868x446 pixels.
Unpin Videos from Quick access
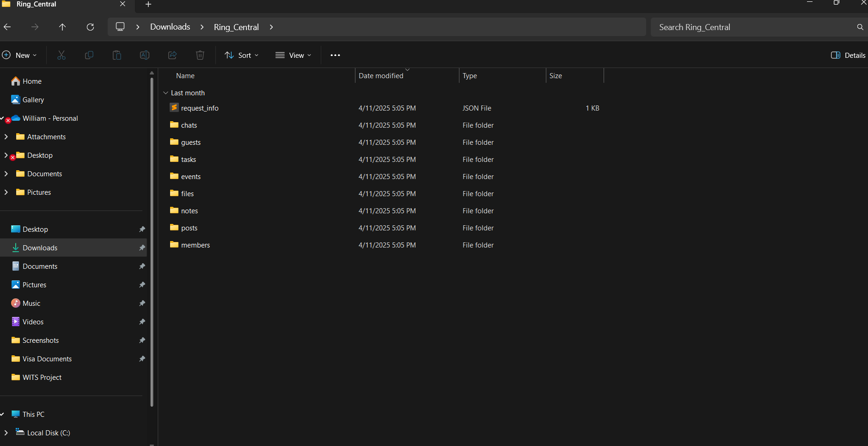pyautogui.click(x=142, y=322)
